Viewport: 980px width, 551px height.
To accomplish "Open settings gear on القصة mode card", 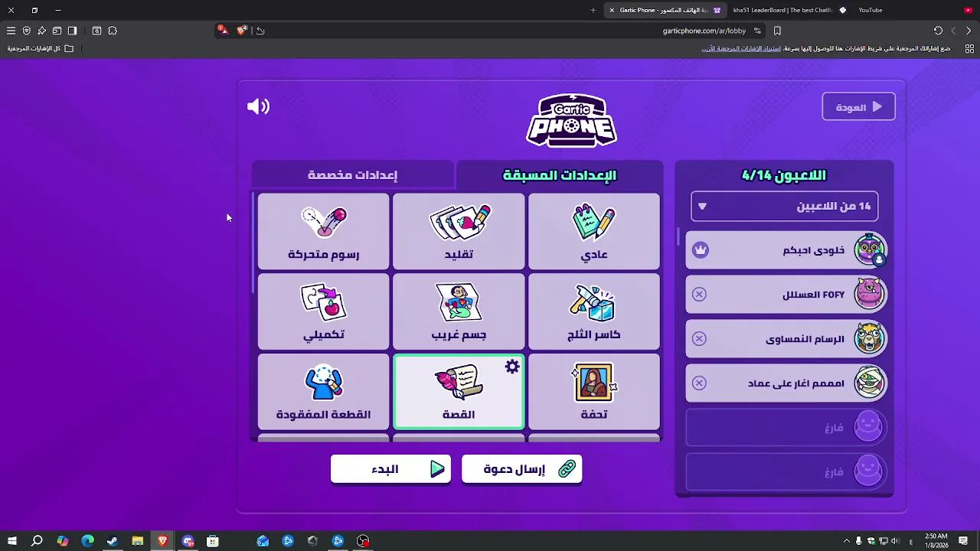I will (512, 367).
